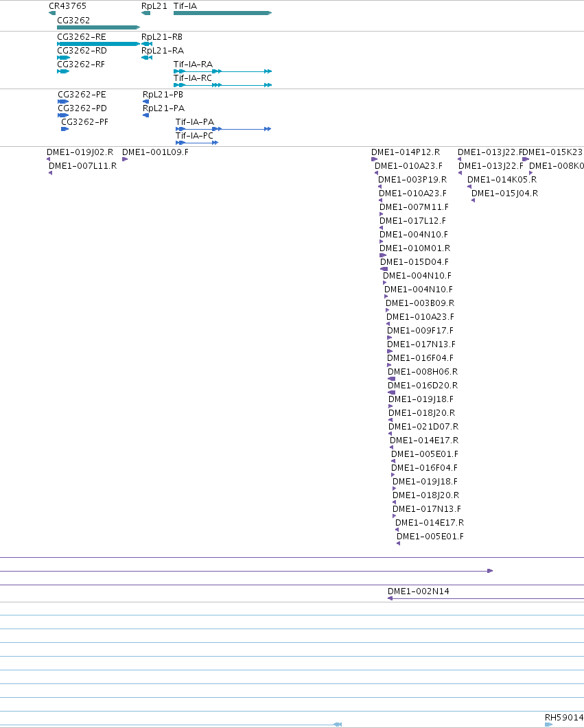Image resolution: width=584 pixels, height=728 pixels.
Task: Click the RpL21-PA protein feature
Action: click(145, 115)
